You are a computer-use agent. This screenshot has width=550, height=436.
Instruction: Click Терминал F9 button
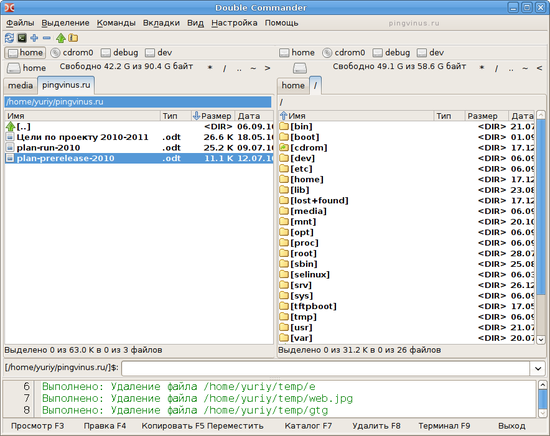tap(444, 426)
